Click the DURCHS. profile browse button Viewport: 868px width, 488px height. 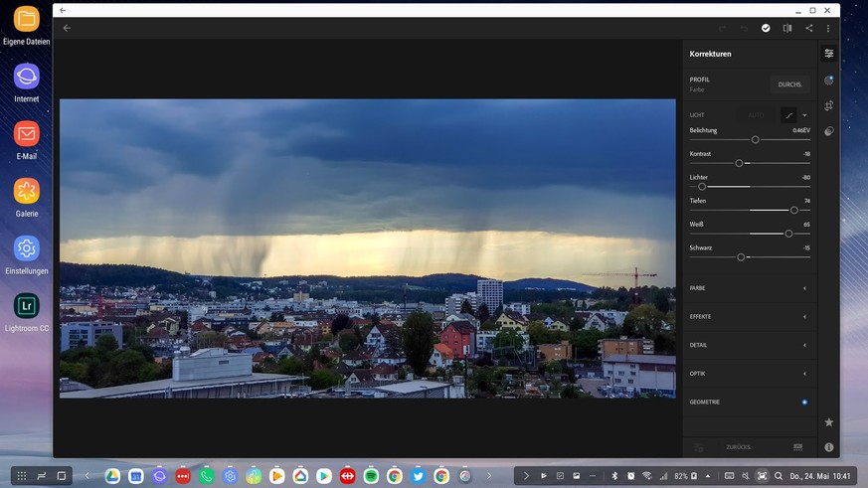[789, 84]
